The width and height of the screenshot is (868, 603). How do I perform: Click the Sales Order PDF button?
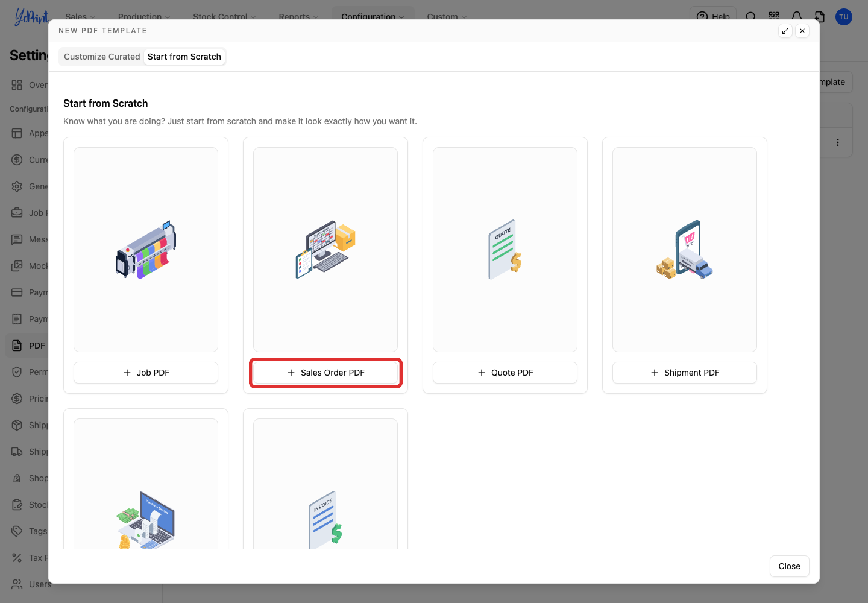325,373
